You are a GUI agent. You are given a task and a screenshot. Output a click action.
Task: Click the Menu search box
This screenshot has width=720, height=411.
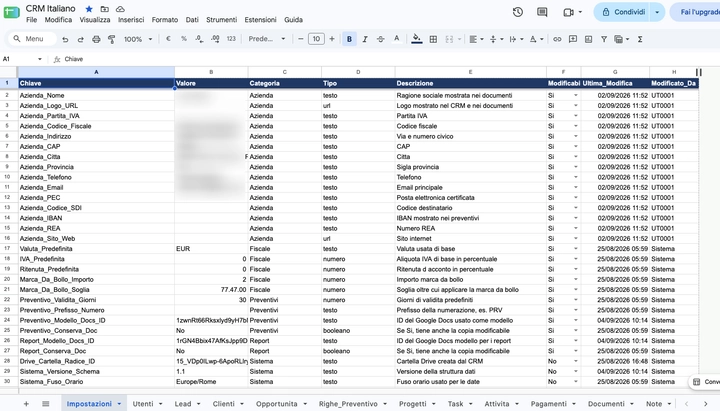[32, 39]
